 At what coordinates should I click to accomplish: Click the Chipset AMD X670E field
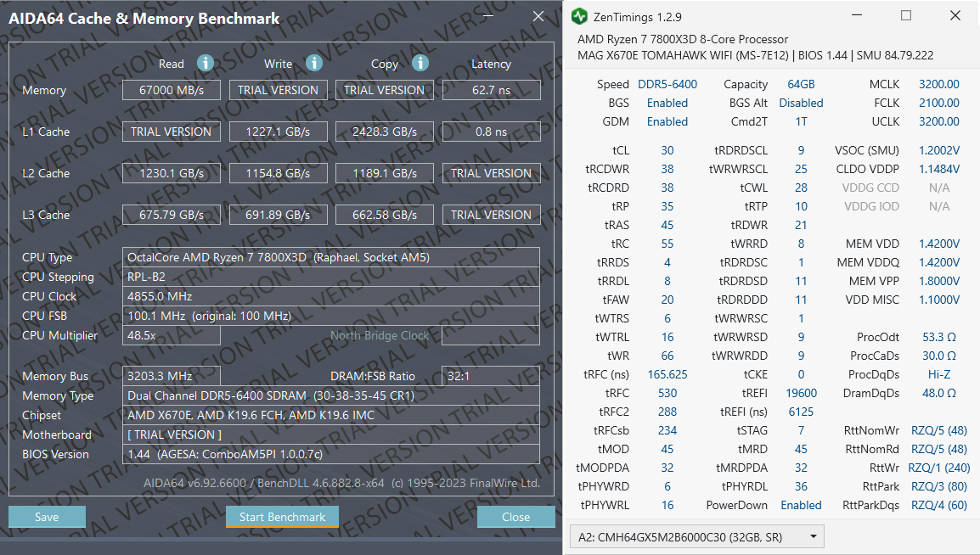[331, 415]
